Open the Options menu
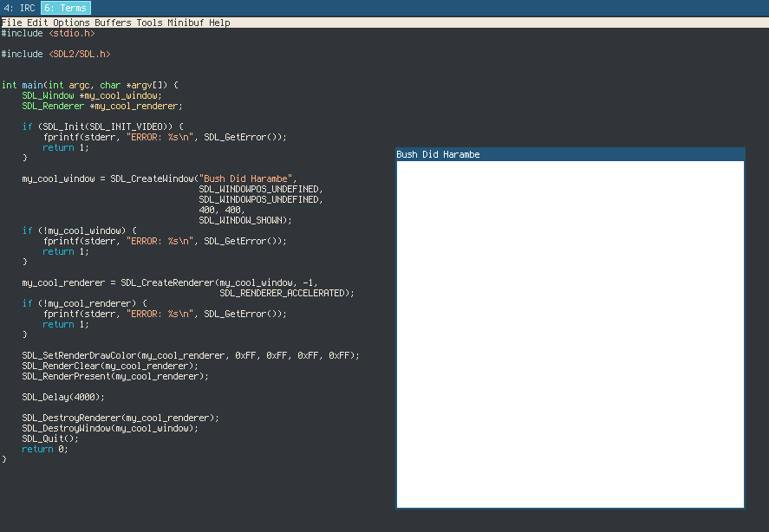 point(71,23)
